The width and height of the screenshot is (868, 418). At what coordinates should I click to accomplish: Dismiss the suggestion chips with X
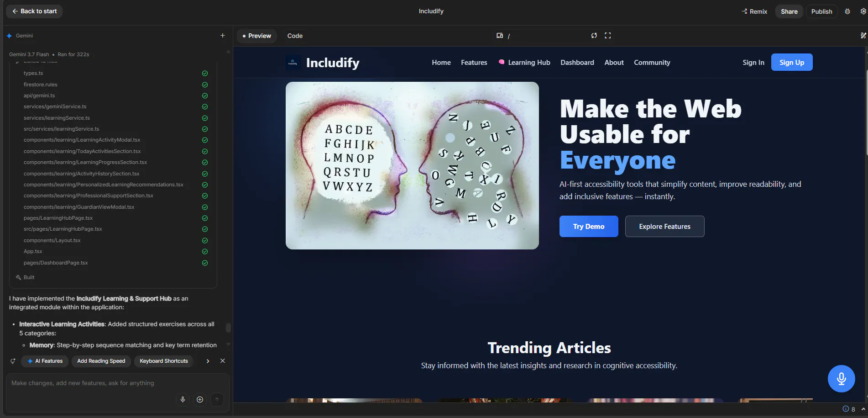[223, 361]
